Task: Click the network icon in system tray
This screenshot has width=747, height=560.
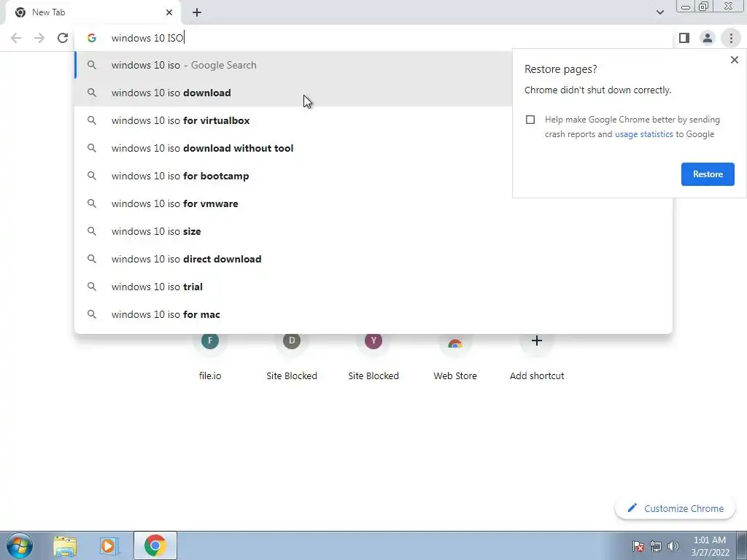Action: click(656, 546)
